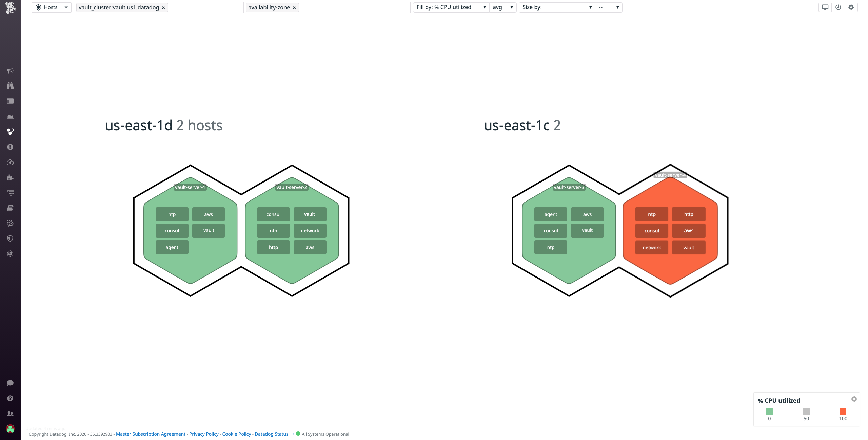This screenshot has height=440, width=868.
Task: Expand the avg aggregation dropdown
Action: [x=503, y=7]
